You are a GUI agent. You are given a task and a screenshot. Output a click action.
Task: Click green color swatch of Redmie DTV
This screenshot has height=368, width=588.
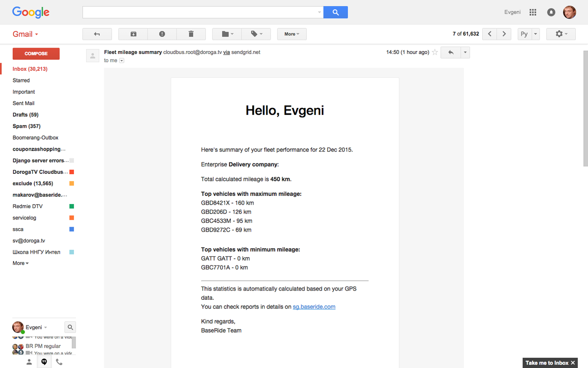click(72, 207)
